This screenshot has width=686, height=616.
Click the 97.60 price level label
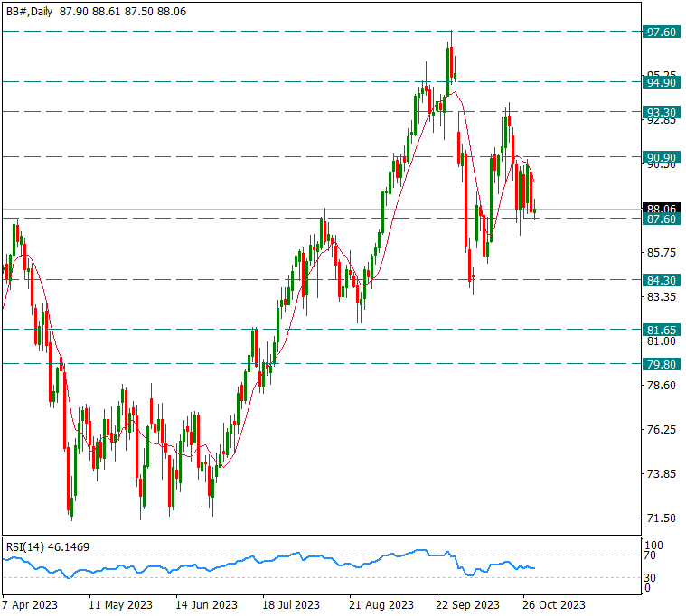coord(662,32)
